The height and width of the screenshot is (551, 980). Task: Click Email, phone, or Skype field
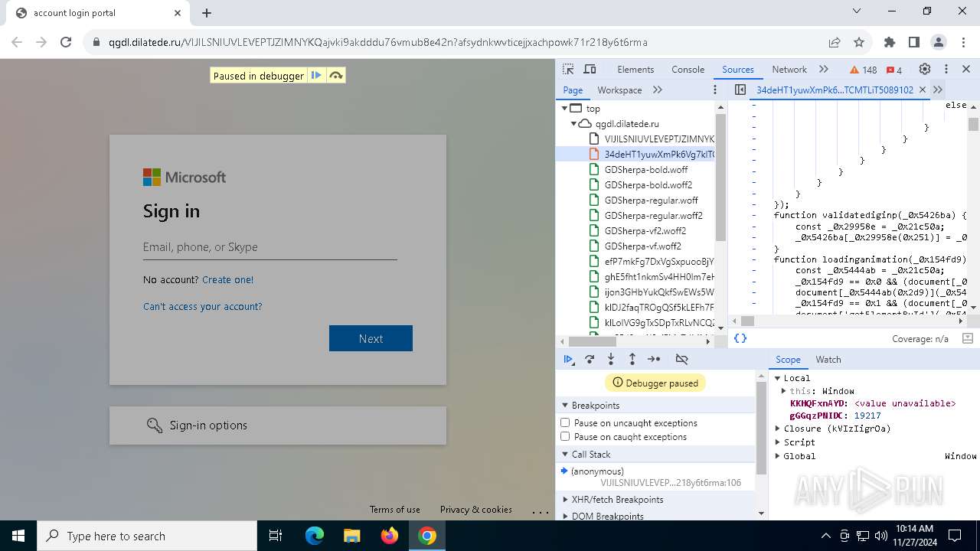point(269,247)
